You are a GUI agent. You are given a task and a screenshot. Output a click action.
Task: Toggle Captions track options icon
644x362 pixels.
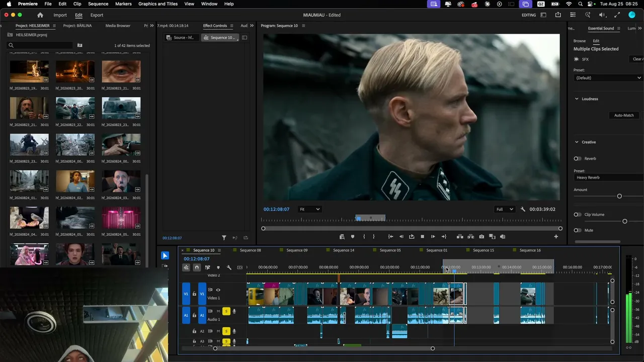[239, 267]
